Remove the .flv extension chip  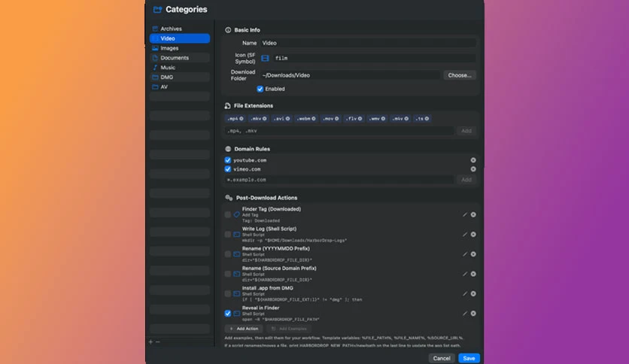pyautogui.click(x=360, y=119)
